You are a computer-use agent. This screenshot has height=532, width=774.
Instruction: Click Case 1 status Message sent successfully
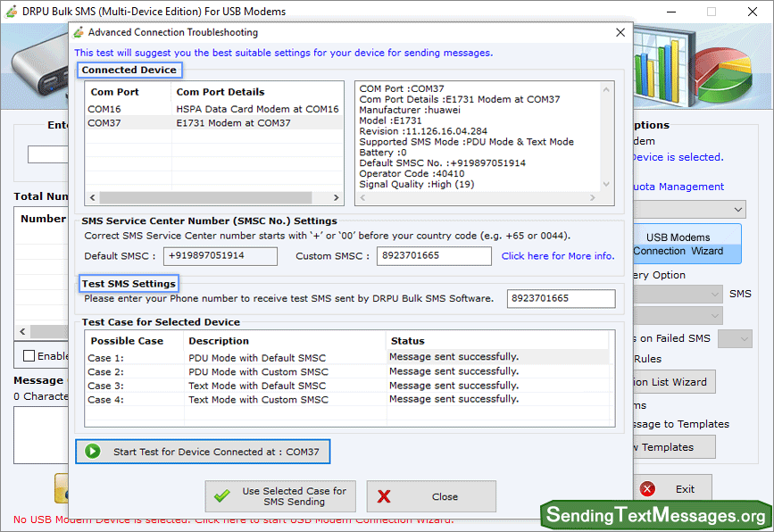click(454, 357)
